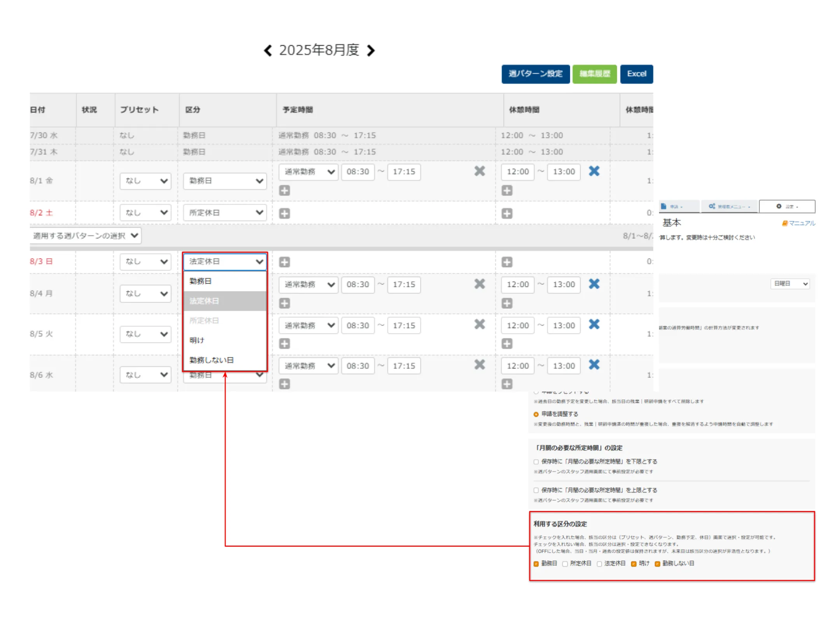Click the 週パターン設定 button
This screenshot has width=840, height=630.
[x=535, y=74]
